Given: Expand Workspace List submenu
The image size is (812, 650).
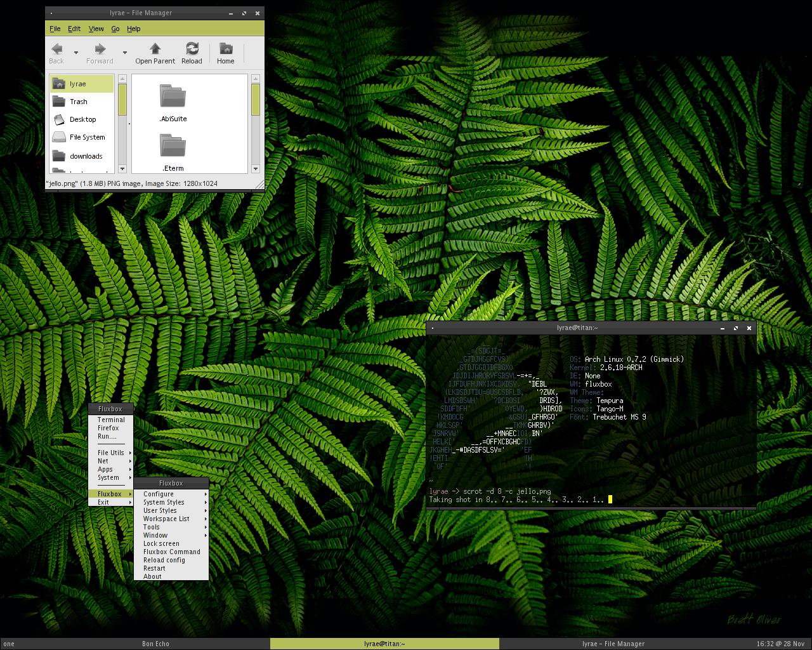Looking at the screenshot, I should tap(172, 519).
